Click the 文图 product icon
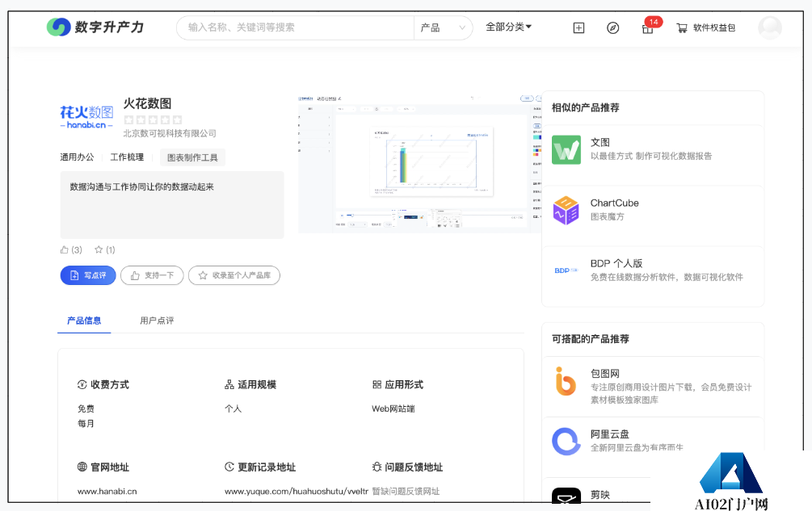 coord(566,149)
